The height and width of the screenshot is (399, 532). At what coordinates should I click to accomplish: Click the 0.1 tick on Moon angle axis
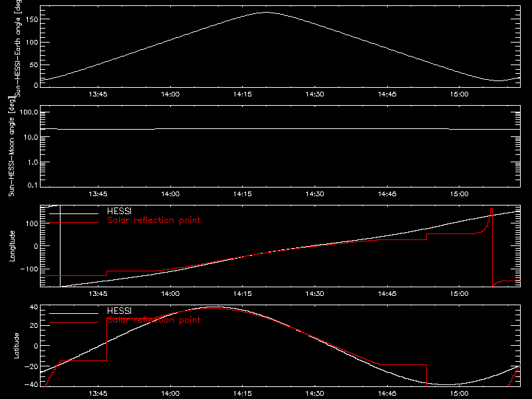point(33,185)
